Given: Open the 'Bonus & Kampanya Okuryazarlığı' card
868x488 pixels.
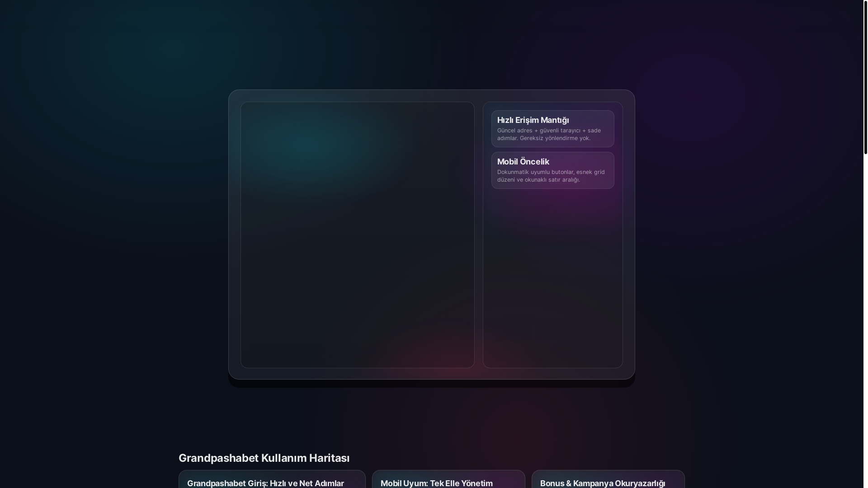Looking at the screenshot, I should tap(608, 480).
